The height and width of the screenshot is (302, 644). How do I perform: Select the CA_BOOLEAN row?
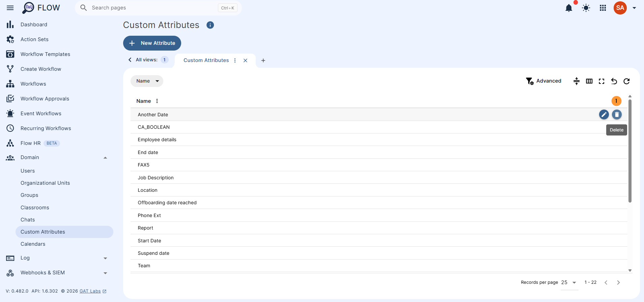tap(379, 127)
